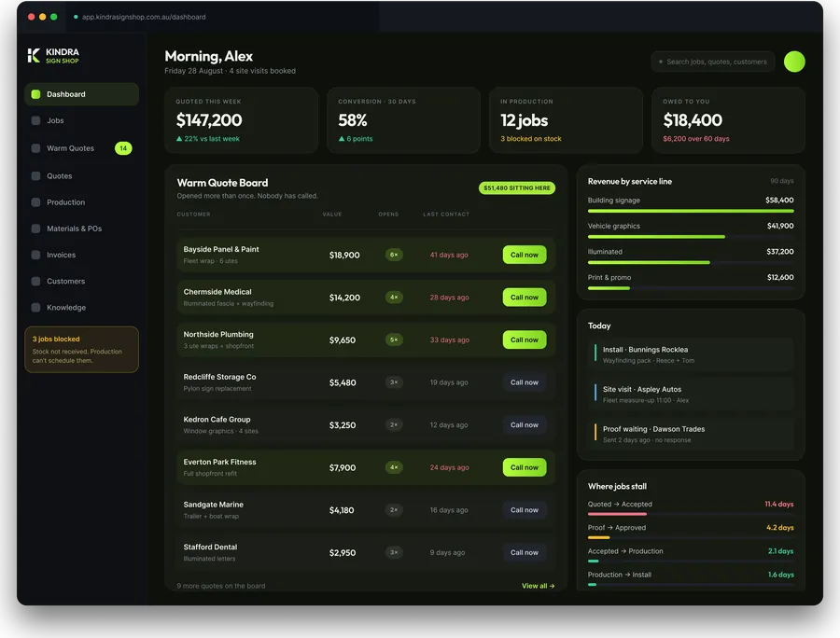Image resolution: width=840 pixels, height=638 pixels.
Task: Open Customers in the sidebar
Action: (81, 281)
